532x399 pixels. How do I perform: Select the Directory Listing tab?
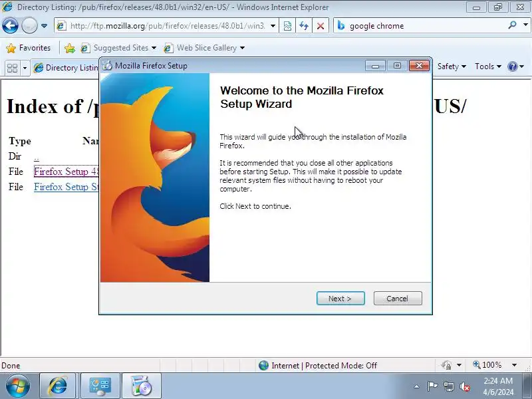coord(66,68)
